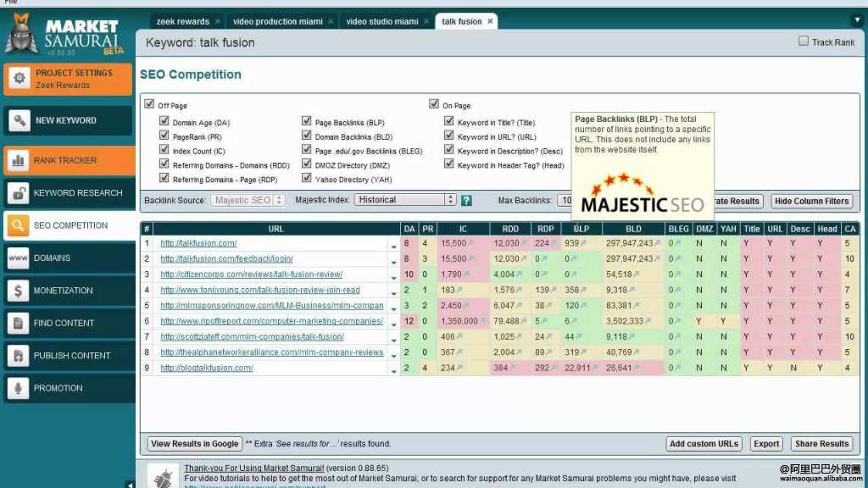Click the Promotion microphone icon

[x=19, y=388]
